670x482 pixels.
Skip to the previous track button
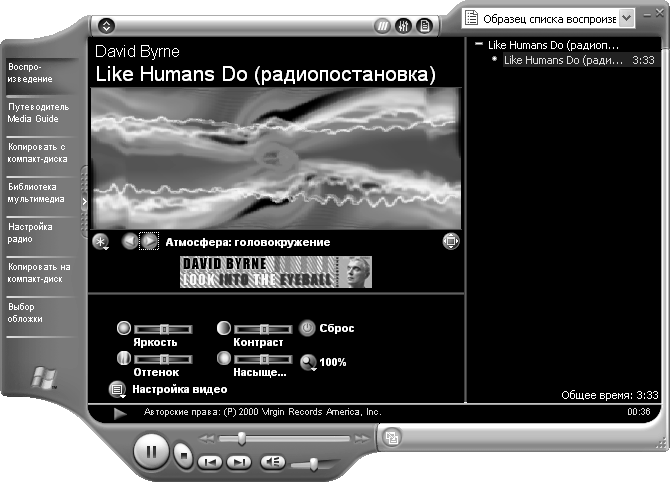[x=210, y=462]
